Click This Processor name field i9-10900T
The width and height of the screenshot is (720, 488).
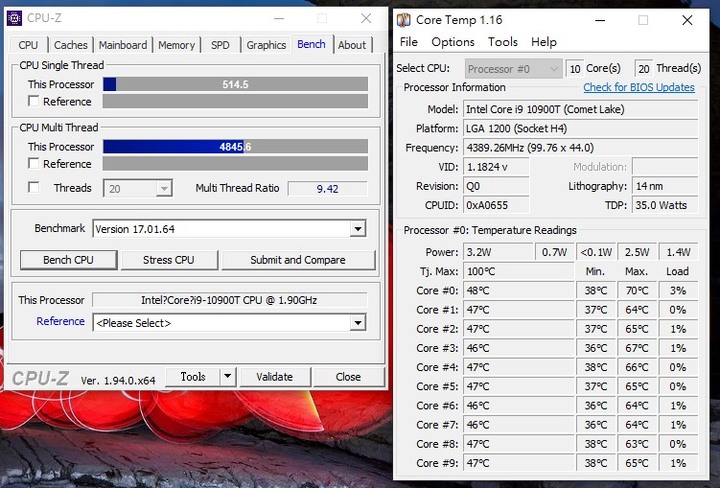click(x=229, y=300)
